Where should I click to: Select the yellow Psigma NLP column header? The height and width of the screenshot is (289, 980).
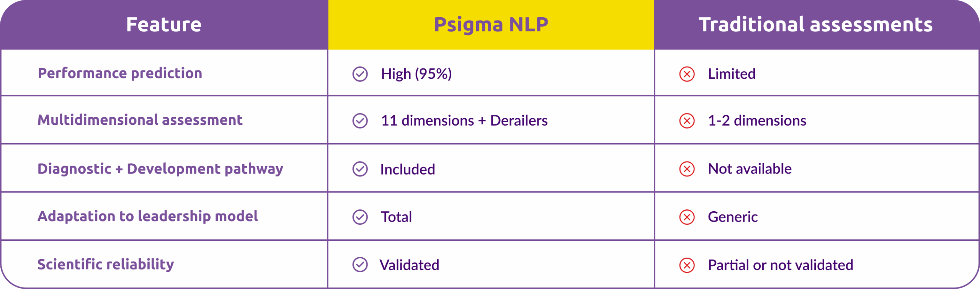[x=491, y=24]
